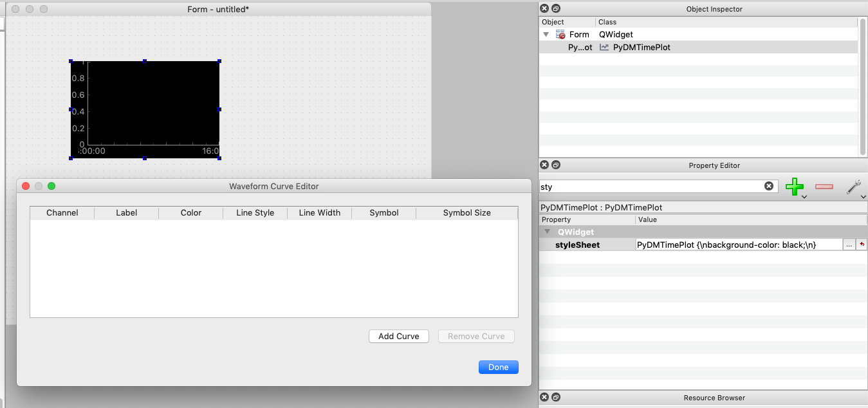Edit the styleSheet value field
The height and width of the screenshot is (408, 868).
pyautogui.click(x=738, y=245)
